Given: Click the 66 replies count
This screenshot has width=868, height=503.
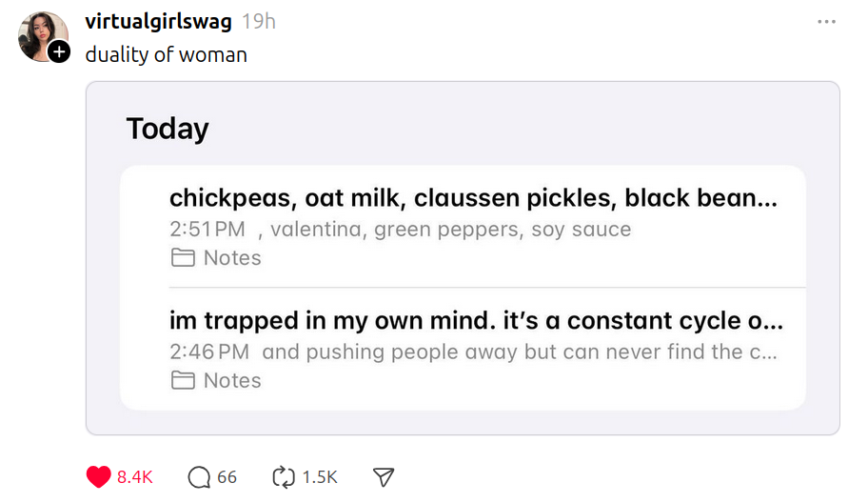Looking at the screenshot, I should click(227, 477).
